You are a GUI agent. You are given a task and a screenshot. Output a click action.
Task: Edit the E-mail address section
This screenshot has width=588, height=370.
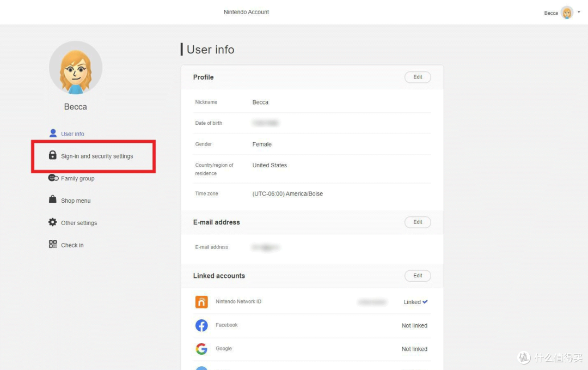418,222
